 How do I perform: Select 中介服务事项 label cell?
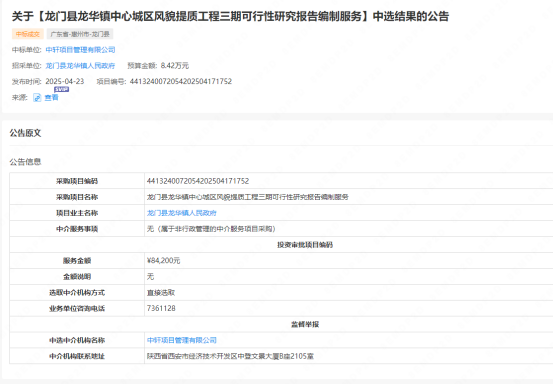77,229
